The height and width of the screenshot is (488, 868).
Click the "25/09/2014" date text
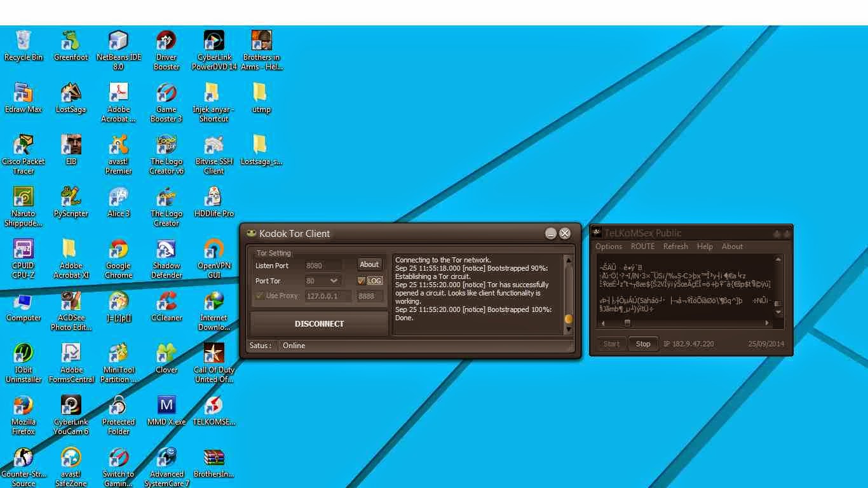pos(766,344)
